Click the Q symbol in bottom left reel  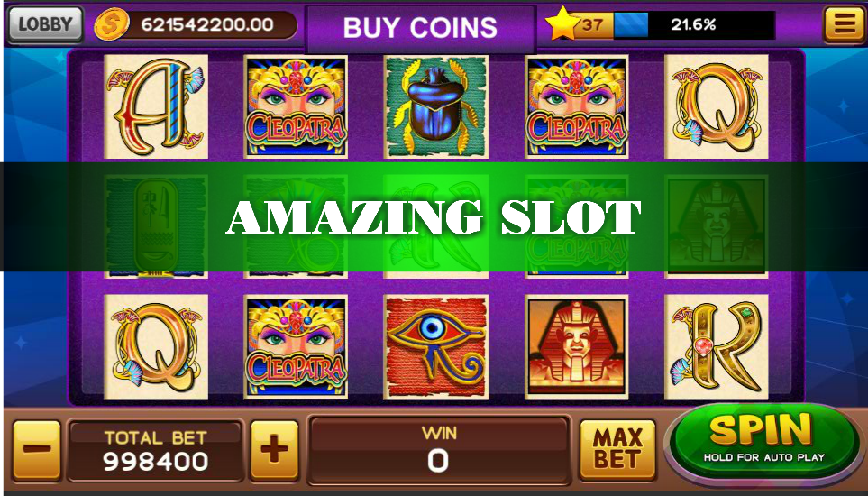click(x=156, y=346)
